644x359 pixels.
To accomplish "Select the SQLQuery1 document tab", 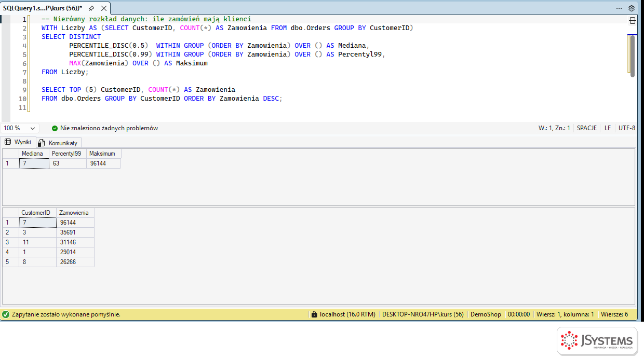I will click(43, 8).
